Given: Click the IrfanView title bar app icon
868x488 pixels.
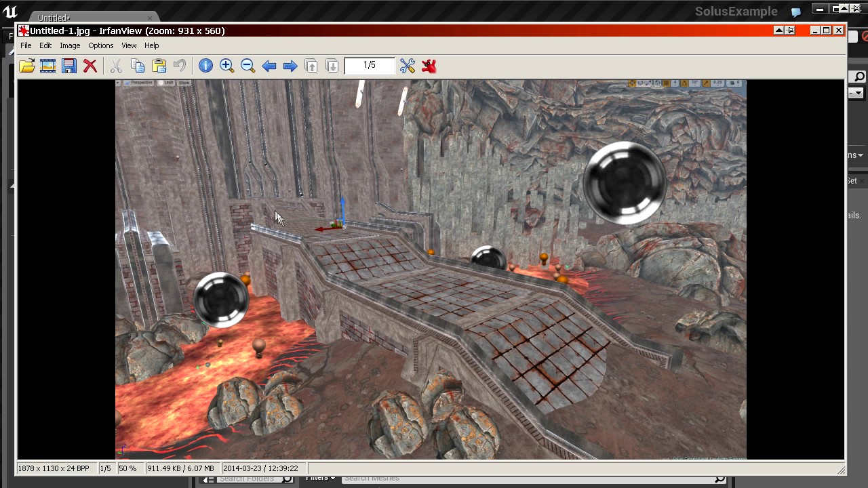Looking at the screenshot, I should (24, 30).
